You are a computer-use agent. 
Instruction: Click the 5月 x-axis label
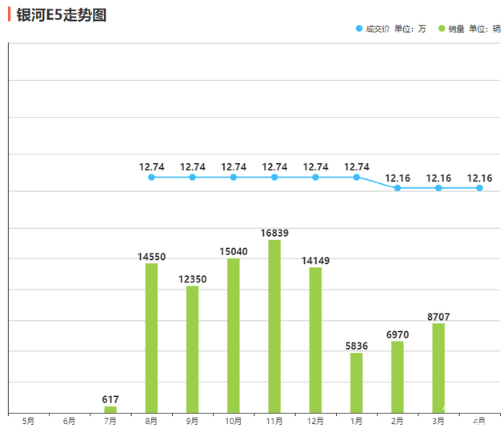(29, 421)
